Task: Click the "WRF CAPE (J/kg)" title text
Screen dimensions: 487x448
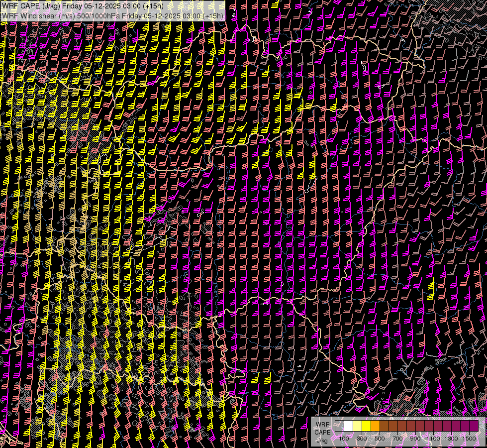Action: pos(31,6)
